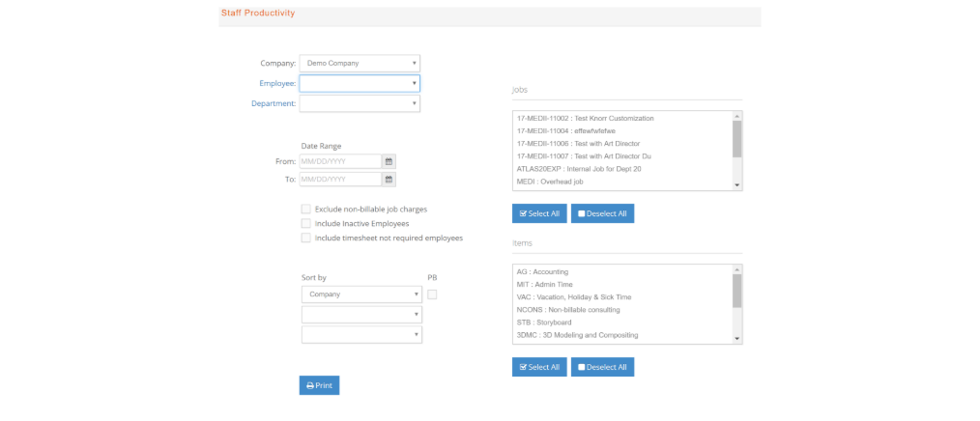Viewport: 980px width, 421px height.
Task: Open the Employee dropdown
Action: pyautogui.click(x=360, y=83)
